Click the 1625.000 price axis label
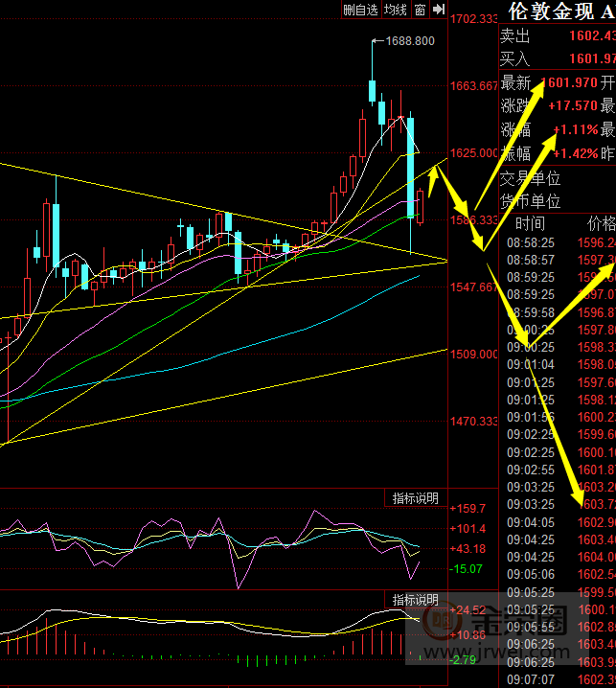The width and height of the screenshot is (616, 688). point(473,152)
